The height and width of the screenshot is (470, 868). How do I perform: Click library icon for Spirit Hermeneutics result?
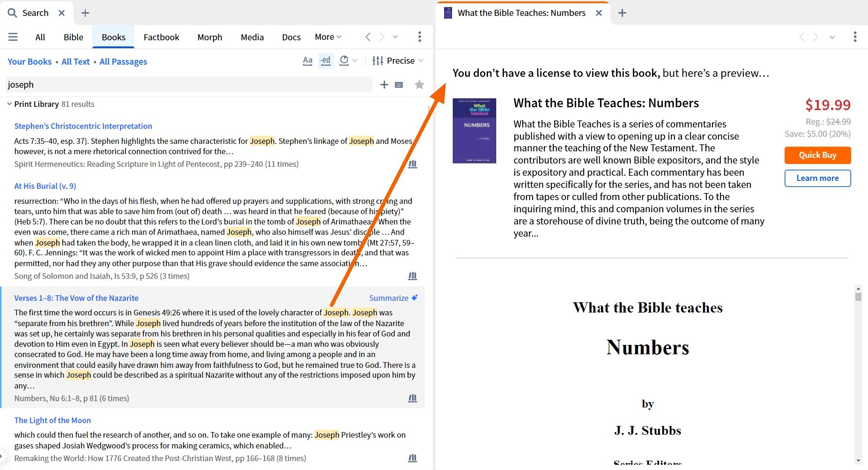click(412, 164)
